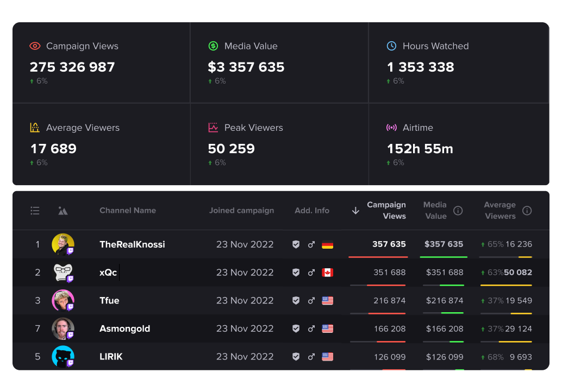Click the sort arrow next to Campaign Views

355,210
